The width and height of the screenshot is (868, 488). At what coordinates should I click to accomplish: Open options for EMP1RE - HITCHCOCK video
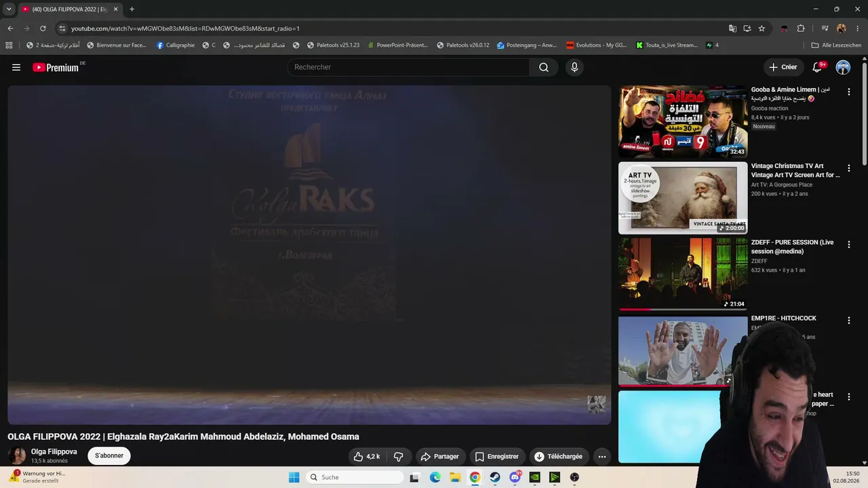click(848, 321)
